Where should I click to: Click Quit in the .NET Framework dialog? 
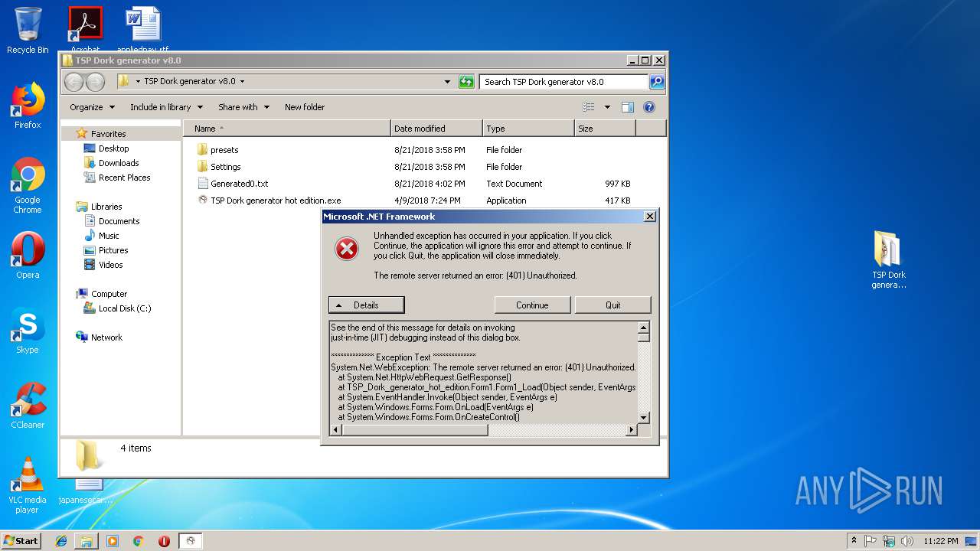(613, 305)
